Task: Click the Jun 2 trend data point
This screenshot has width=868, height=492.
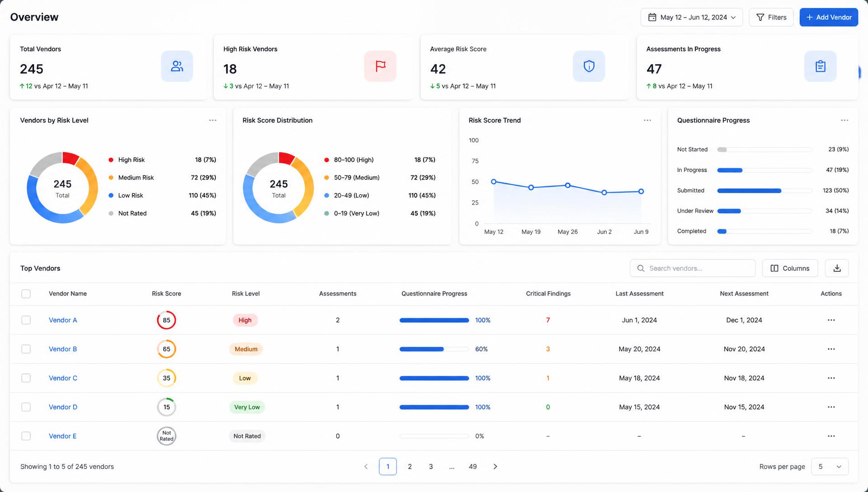Action: point(604,193)
